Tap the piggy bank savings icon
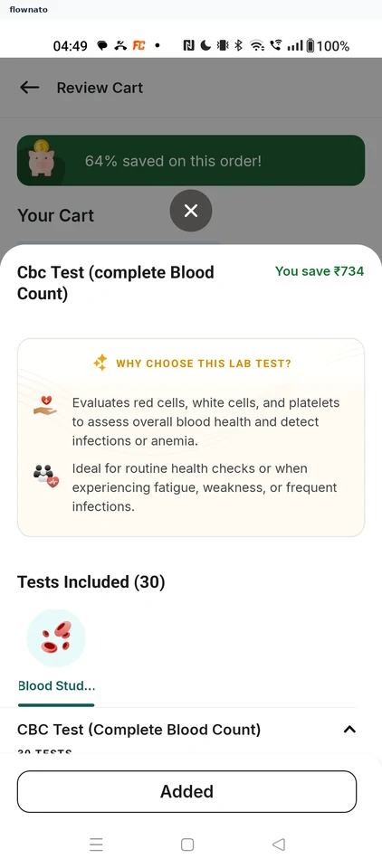Image resolution: width=382 pixels, height=868 pixels. [41, 158]
